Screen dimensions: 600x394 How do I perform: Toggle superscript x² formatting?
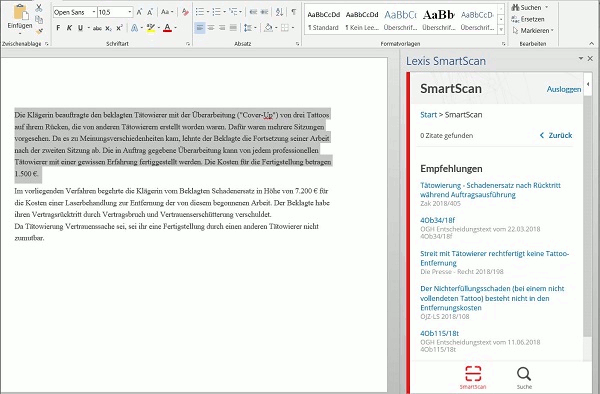[119, 28]
